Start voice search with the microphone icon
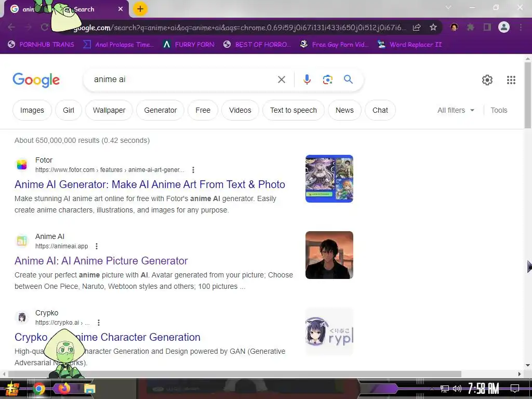Image resolution: width=532 pixels, height=399 pixels. [x=307, y=79]
